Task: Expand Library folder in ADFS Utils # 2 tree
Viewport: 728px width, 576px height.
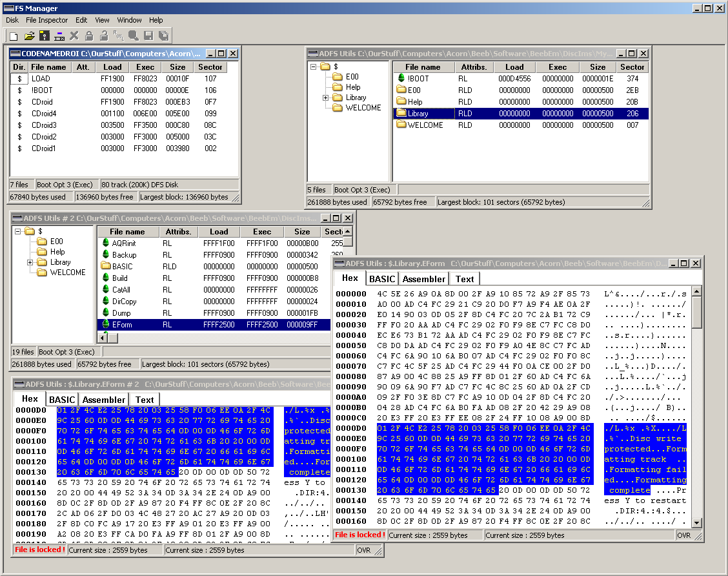Action: point(30,262)
